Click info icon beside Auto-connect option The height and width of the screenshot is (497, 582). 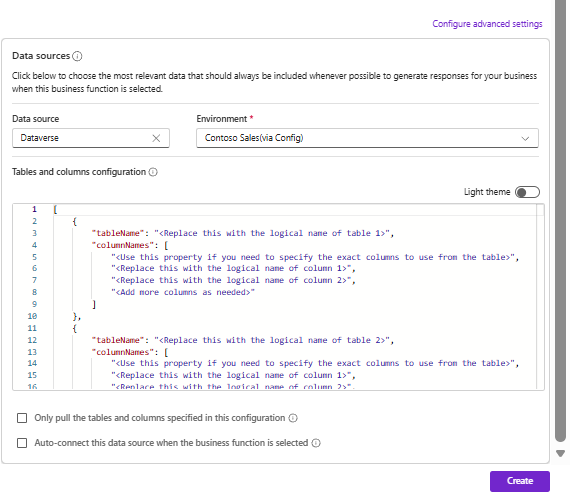click(316, 443)
